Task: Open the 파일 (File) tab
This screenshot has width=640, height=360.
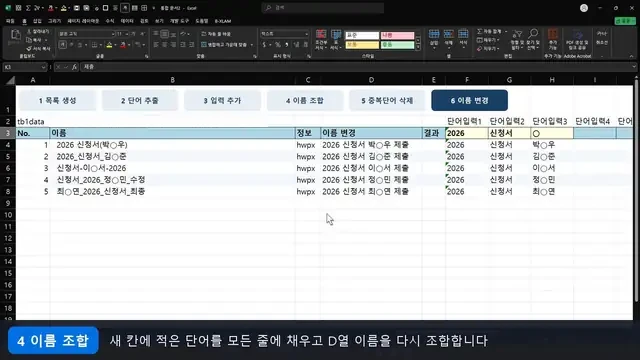Action: click(10, 21)
